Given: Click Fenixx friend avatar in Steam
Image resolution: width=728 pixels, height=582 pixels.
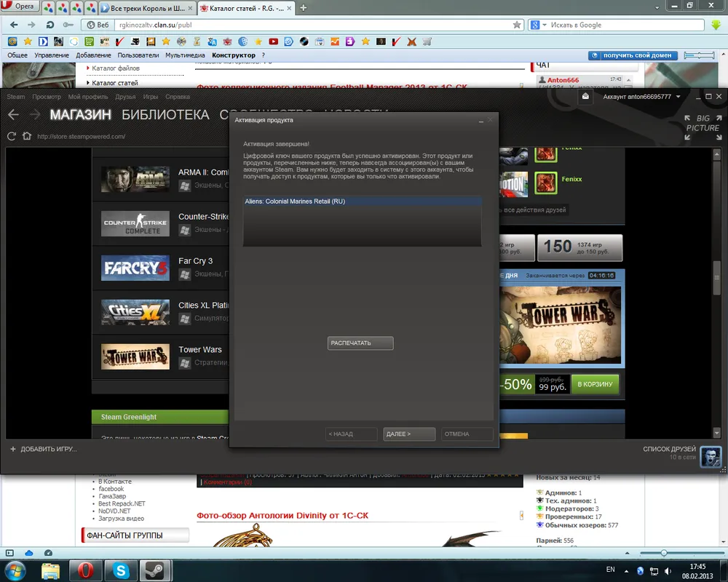Looking at the screenshot, I should coord(545,183).
